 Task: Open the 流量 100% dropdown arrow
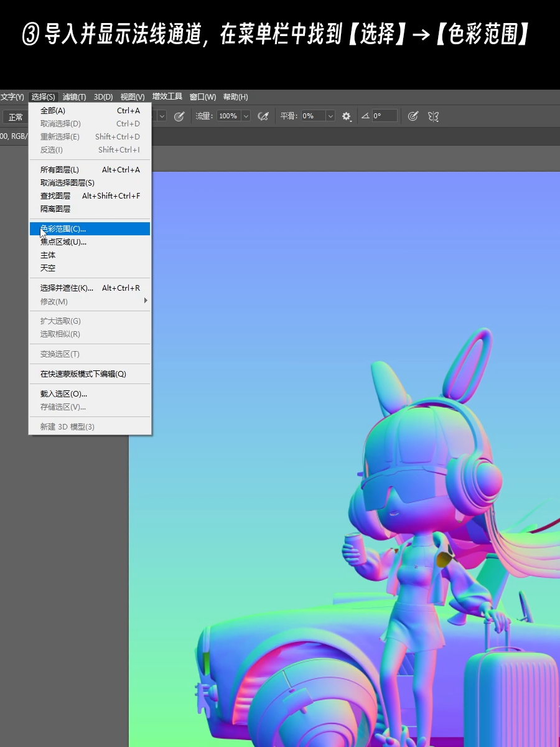click(x=246, y=116)
